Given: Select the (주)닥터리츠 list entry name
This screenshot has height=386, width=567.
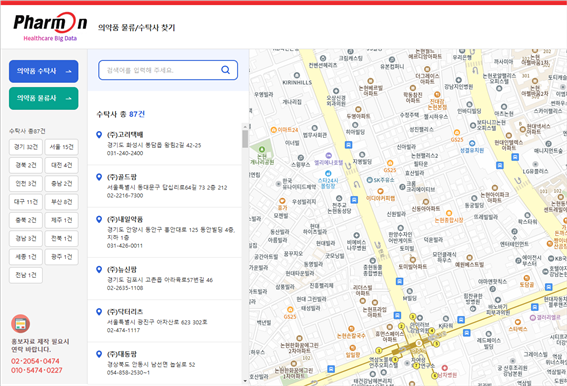Looking at the screenshot, I should coord(125,311).
